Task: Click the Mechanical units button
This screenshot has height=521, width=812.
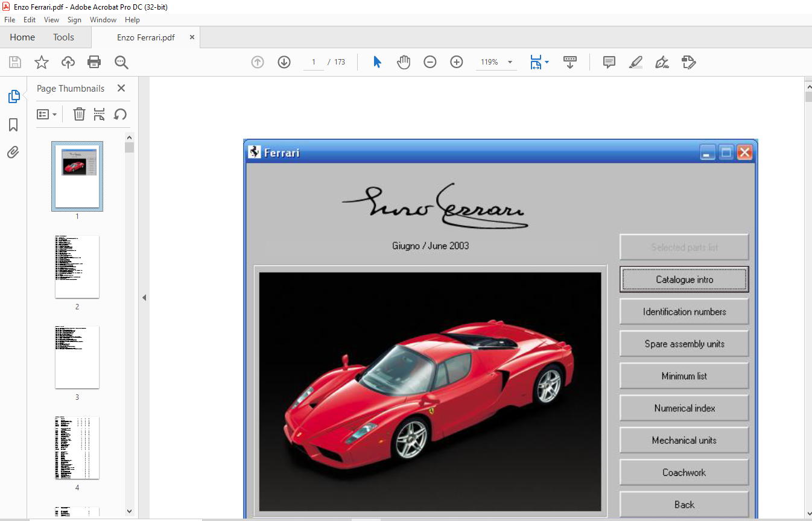Action: pos(684,440)
